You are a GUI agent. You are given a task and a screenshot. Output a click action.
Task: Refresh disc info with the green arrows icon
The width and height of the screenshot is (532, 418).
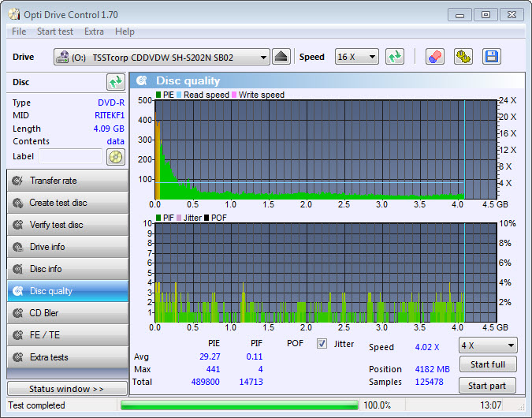pyautogui.click(x=116, y=82)
